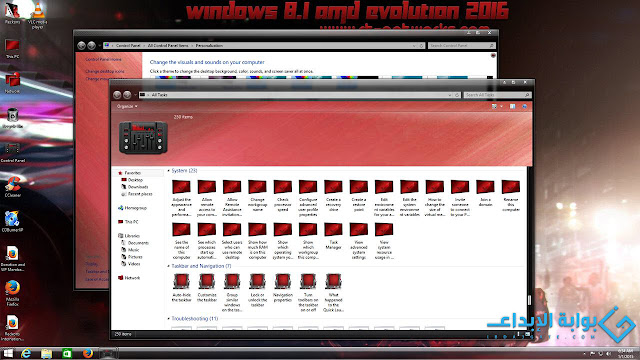
Task: Open Mozilla Firefox desktop shortcut
Action: [x=13, y=293]
